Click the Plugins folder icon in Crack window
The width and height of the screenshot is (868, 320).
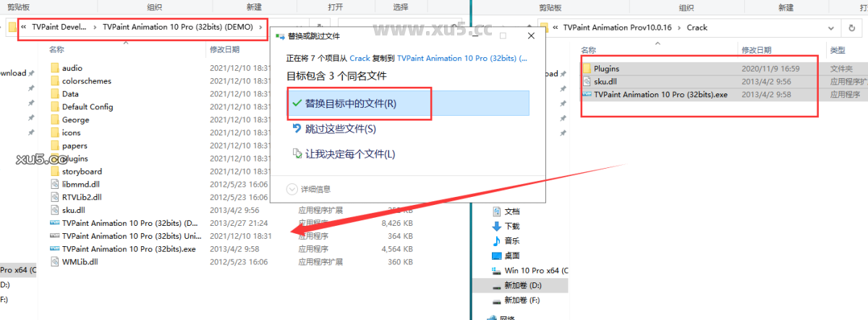pyautogui.click(x=587, y=69)
